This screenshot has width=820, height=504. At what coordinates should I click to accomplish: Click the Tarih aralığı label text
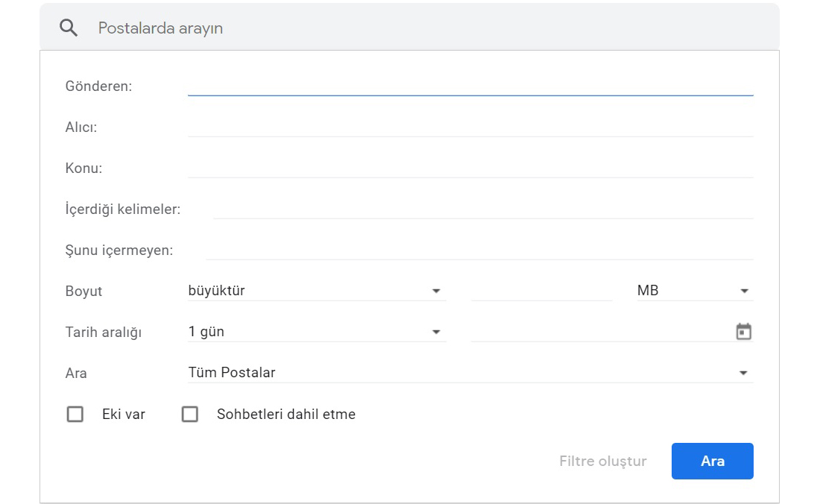(x=103, y=333)
